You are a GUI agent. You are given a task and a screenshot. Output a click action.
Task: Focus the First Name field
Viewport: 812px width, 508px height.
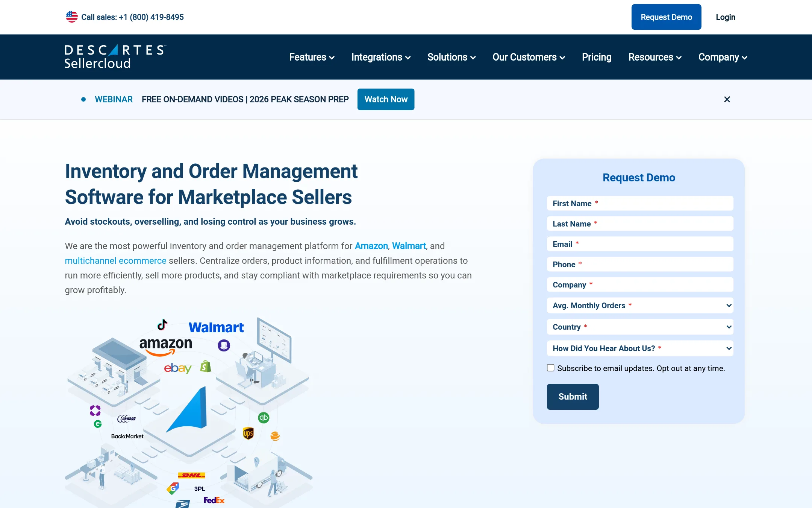pos(640,203)
